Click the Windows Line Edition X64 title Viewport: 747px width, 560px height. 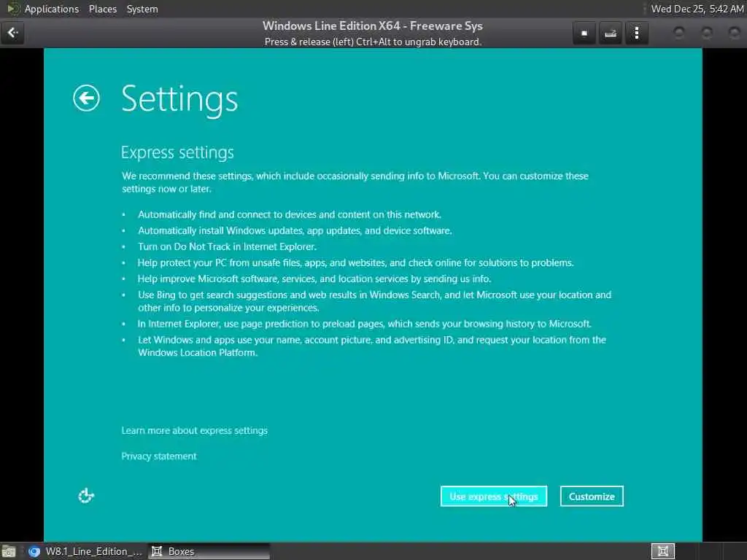[x=373, y=26]
